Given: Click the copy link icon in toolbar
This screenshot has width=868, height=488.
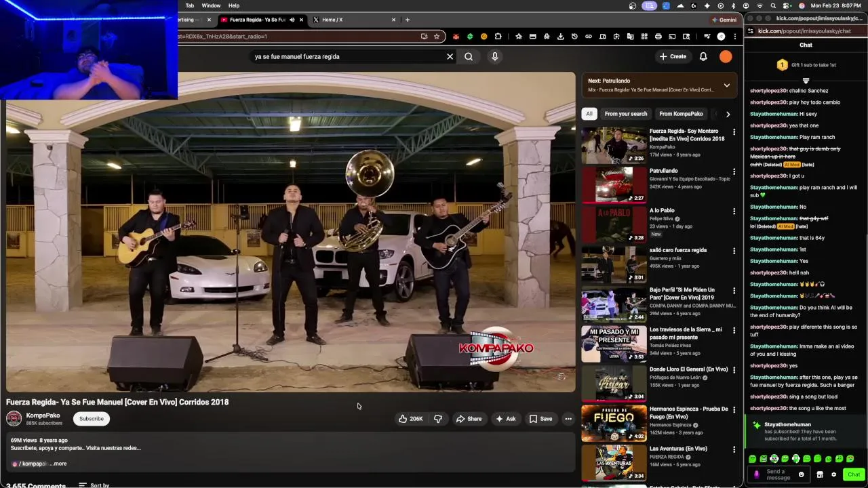Looking at the screenshot, I should coord(589,37).
